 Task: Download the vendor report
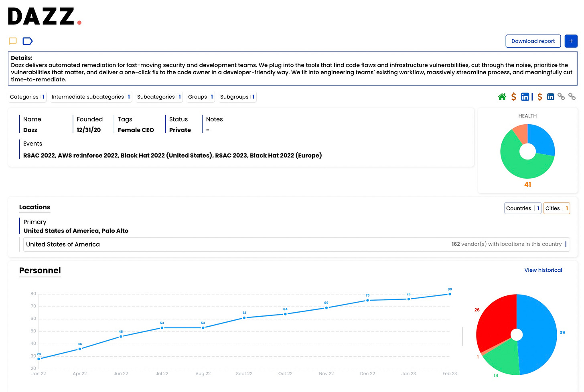click(533, 41)
